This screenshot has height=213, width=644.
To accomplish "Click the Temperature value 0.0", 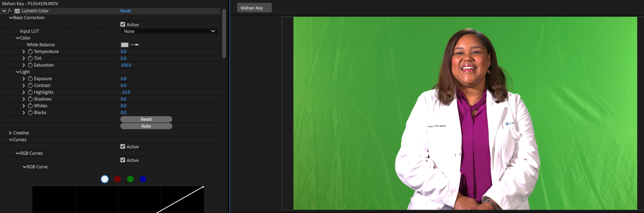I will tap(124, 52).
